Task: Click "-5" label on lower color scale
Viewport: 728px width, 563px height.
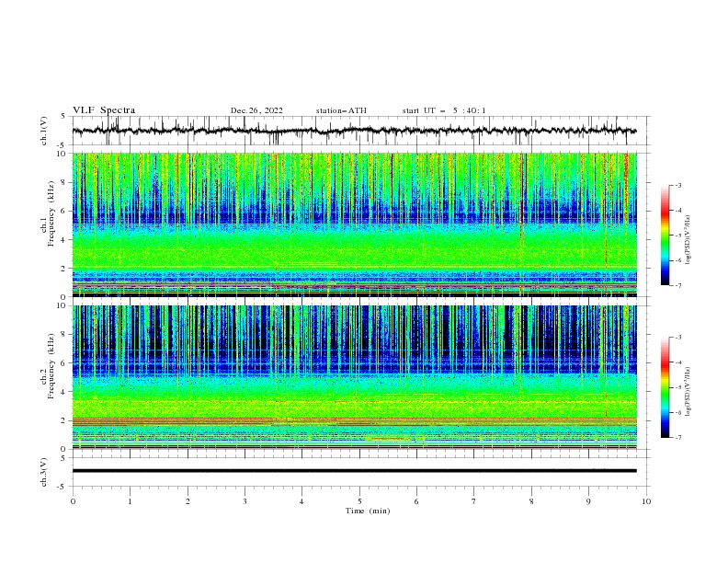Action: coord(677,387)
